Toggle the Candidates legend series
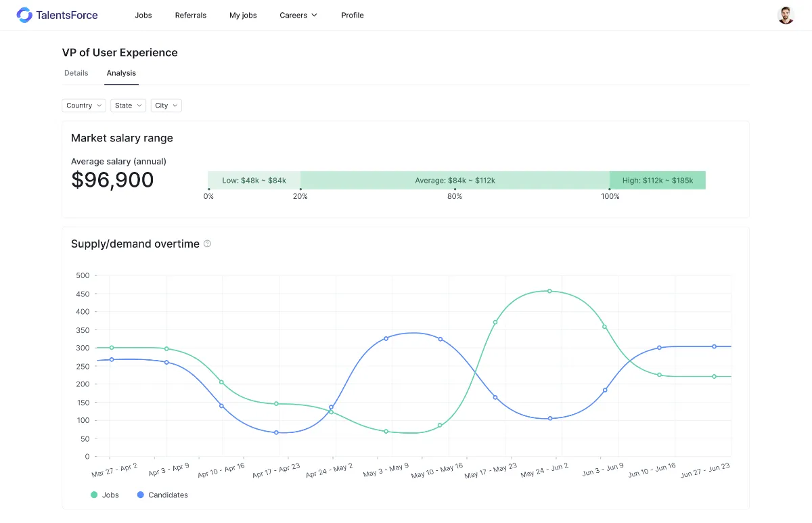This screenshot has height=523, width=812. [162, 495]
